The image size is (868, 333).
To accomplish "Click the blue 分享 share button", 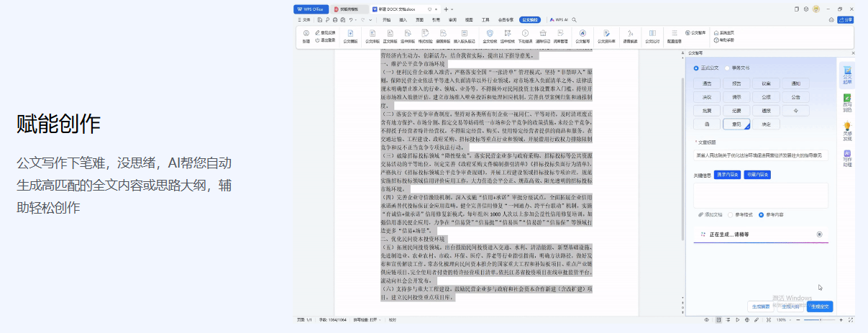I will coord(846,20).
